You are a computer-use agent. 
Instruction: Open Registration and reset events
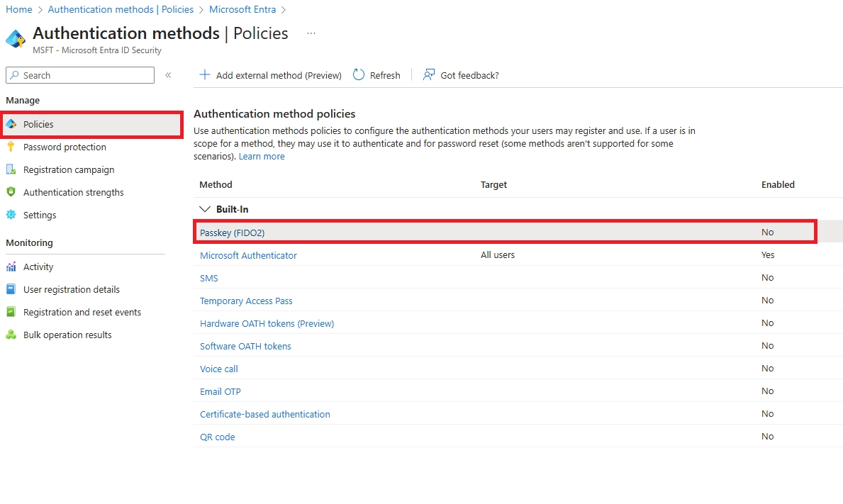[82, 312]
